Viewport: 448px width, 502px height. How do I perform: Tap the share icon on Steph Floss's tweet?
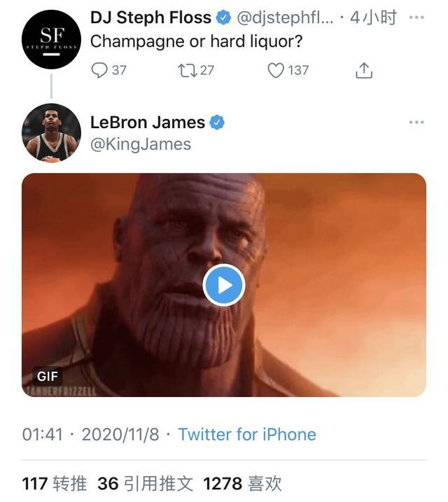(364, 70)
